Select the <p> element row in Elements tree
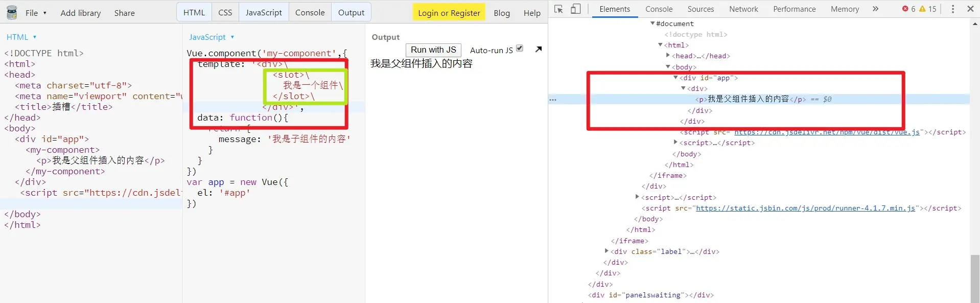 pyautogui.click(x=759, y=99)
